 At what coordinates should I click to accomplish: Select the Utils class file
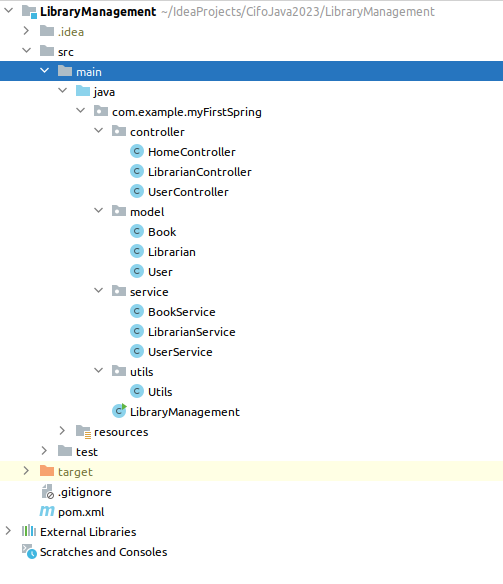(x=160, y=392)
